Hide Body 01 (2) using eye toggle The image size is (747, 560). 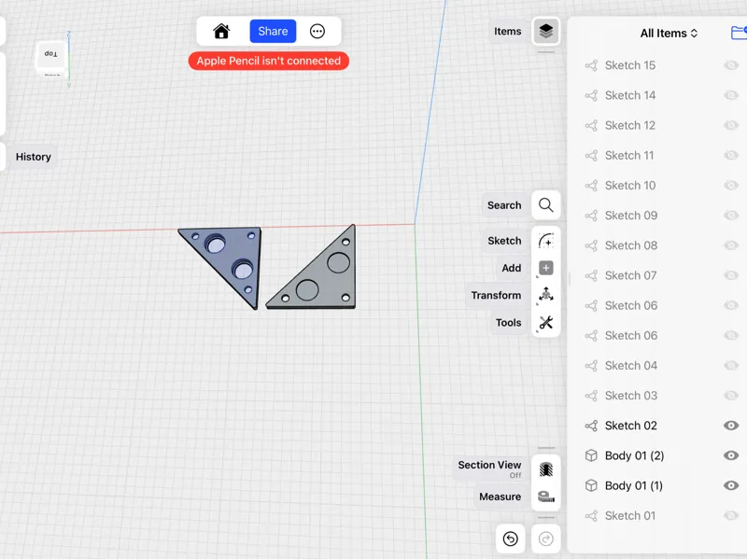(x=731, y=455)
